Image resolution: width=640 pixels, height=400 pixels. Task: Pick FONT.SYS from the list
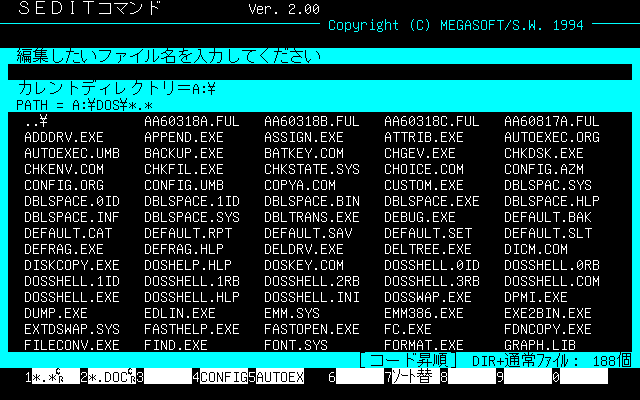pos(296,345)
